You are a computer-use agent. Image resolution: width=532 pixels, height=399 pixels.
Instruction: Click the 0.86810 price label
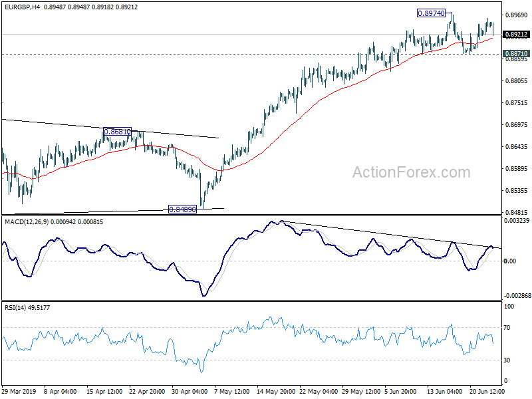[117, 132]
